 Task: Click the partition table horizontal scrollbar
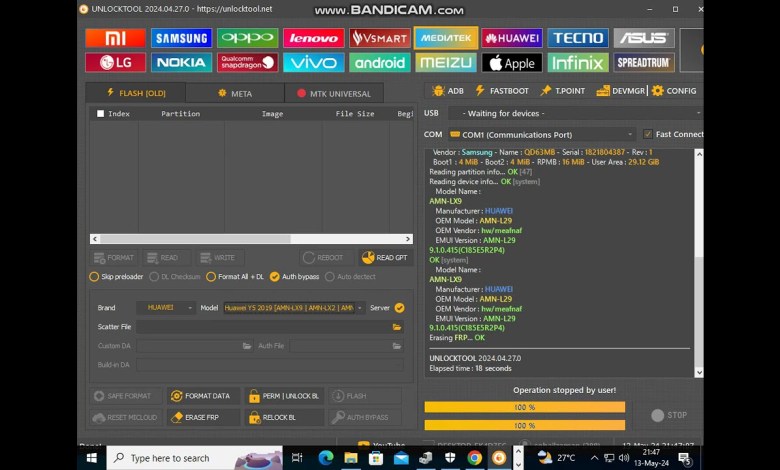pyautogui.click(x=251, y=239)
